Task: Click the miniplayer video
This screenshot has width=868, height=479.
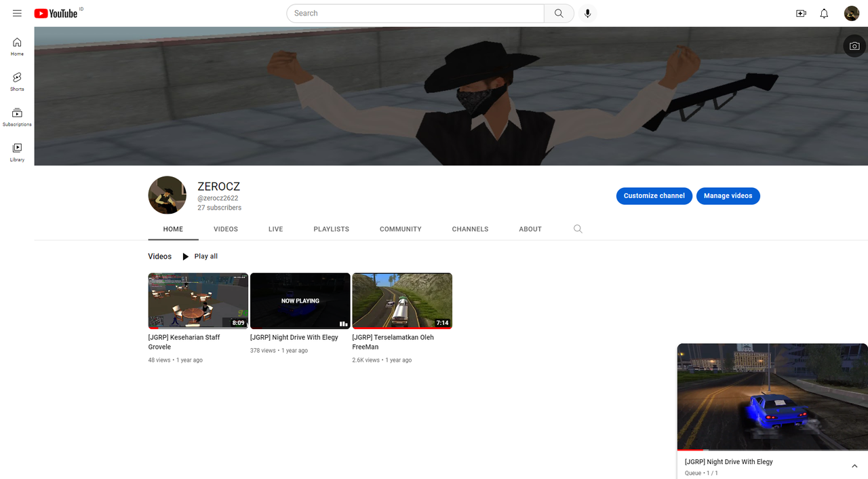Action: pyautogui.click(x=772, y=396)
